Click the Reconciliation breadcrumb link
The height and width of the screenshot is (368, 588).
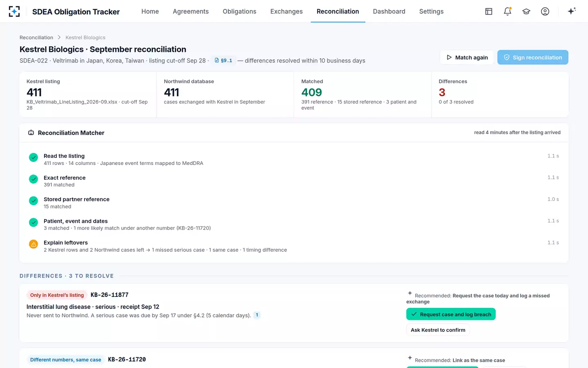[x=36, y=37]
